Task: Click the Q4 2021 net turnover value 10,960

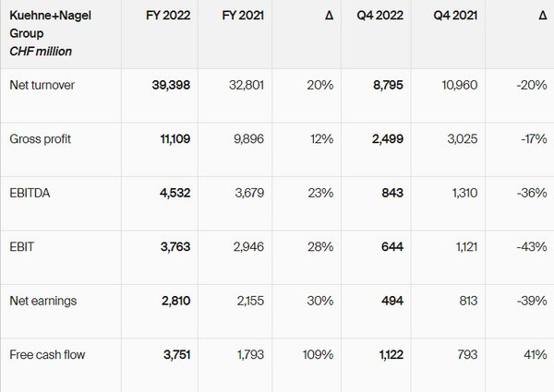Action: point(461,86)
